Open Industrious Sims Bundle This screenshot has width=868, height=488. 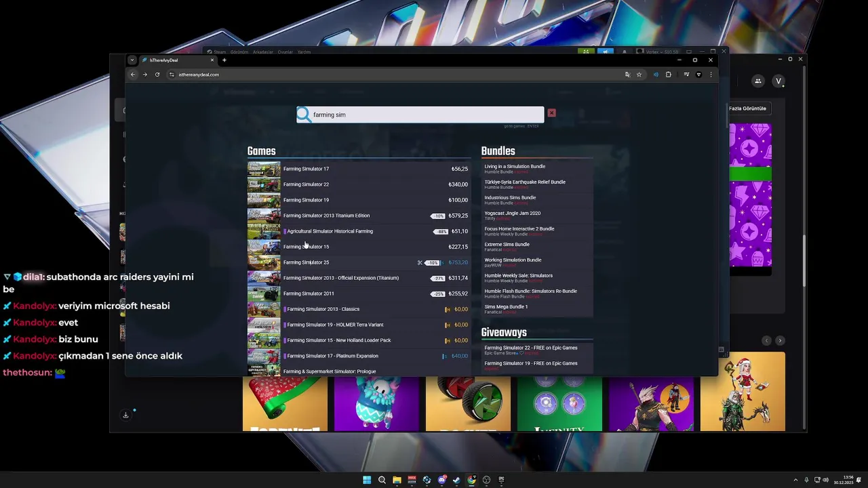click(x=510, y=197)
